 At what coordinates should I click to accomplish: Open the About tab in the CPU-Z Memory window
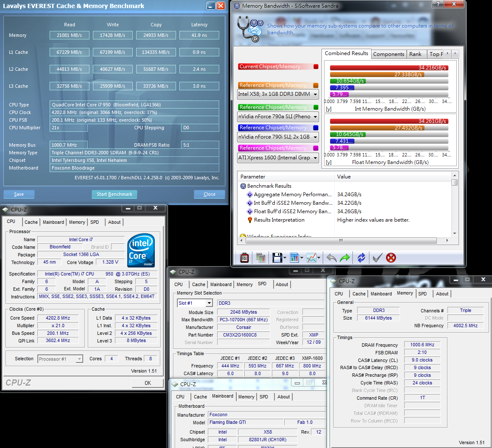click(442, 294)
